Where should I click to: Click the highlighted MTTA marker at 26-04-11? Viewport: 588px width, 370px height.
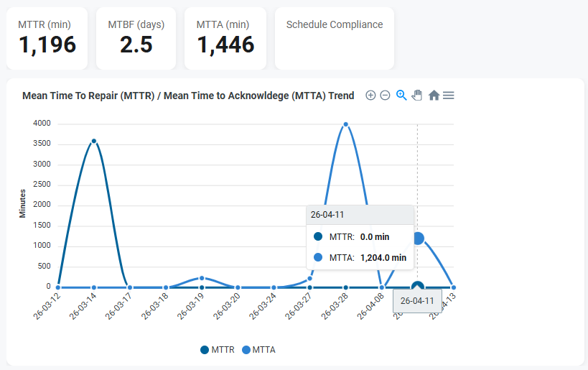click(418, 238)
